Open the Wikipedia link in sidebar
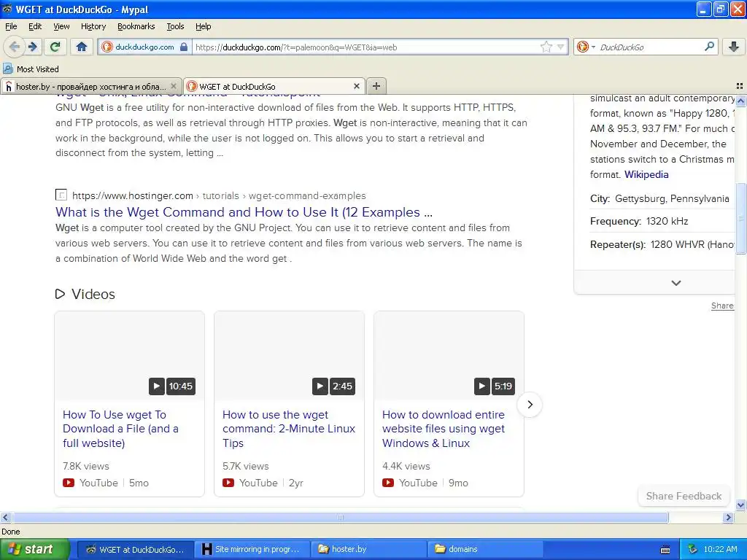 pos(646,174)
